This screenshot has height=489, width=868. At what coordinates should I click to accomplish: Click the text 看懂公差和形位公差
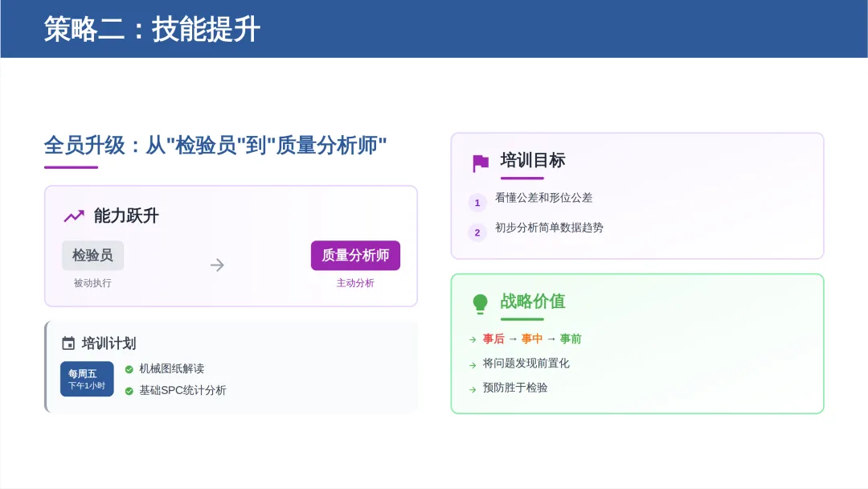[544, 198]
